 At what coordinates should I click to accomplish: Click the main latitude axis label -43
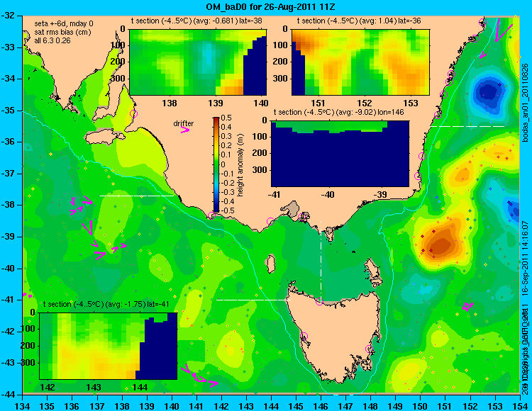9,363
